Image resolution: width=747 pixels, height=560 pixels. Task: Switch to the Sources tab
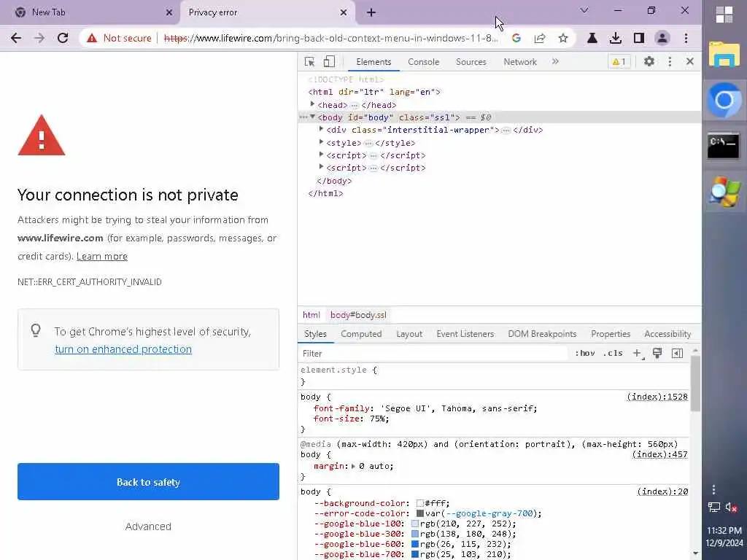tap(471, 62)
